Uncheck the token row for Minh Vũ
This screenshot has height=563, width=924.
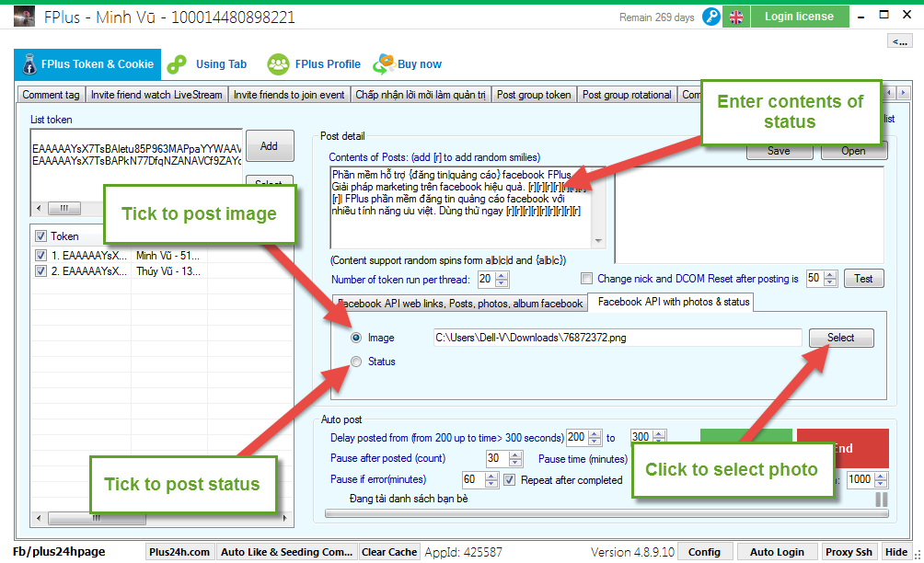[40, 256]
